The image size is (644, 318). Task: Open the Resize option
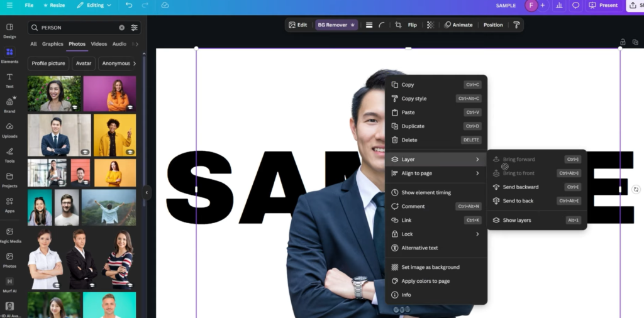pyautogui.click(x=54, y=5)
